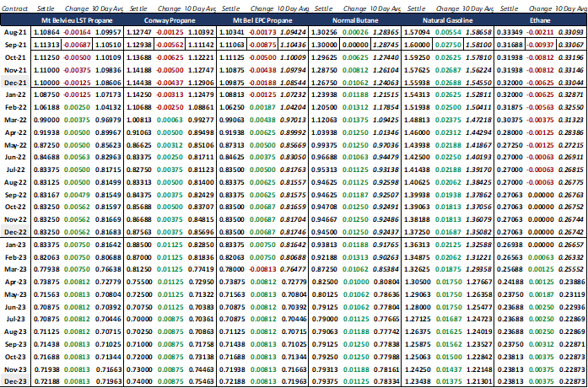Click the Jan-23 contract row label

(x=15, y=245)
